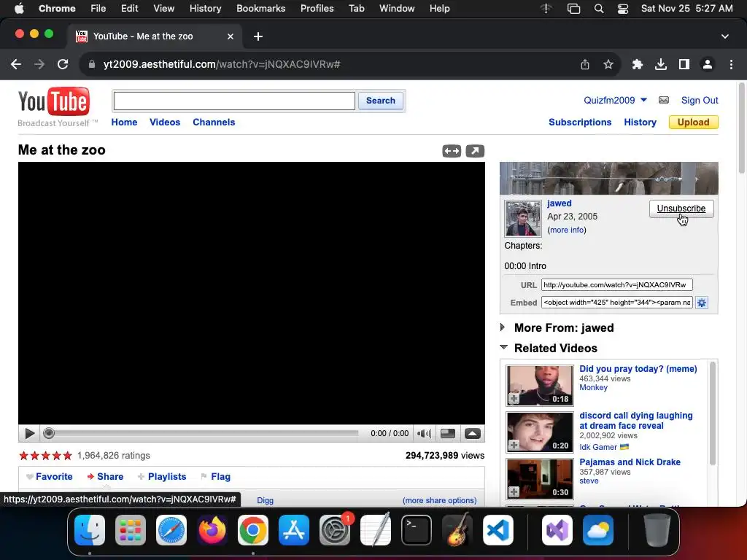The image size is (747, 560).
Task: Open the jawed channel link
Action: click(560, 203)
